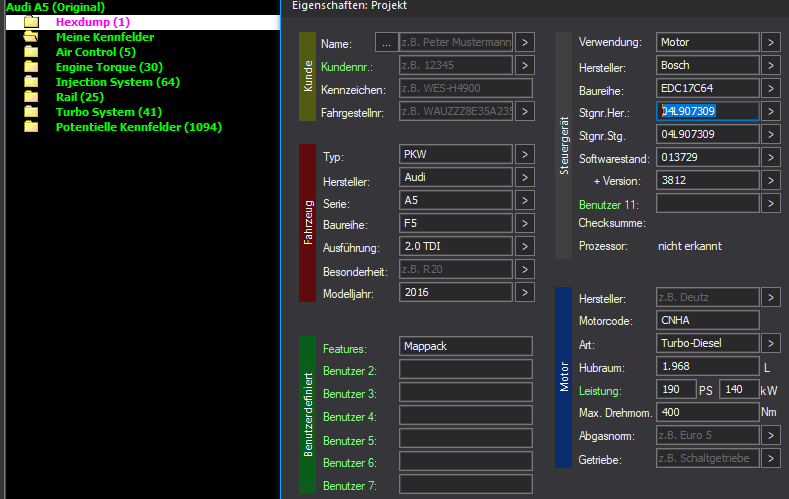The width and height of the screenshot is (789, 499).
Task: Click the Benutzer 5 input field
Action: [466, 438]
